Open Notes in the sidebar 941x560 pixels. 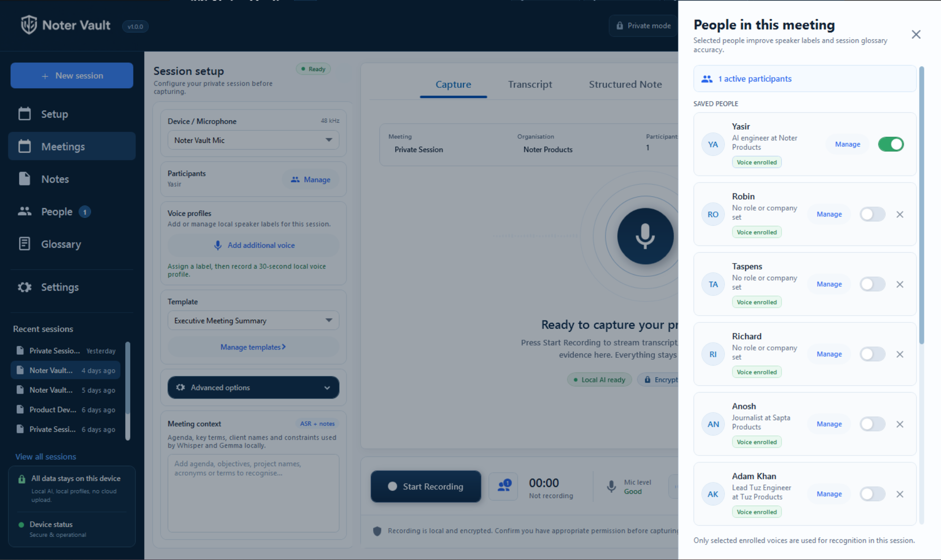(x=72, y=179)
